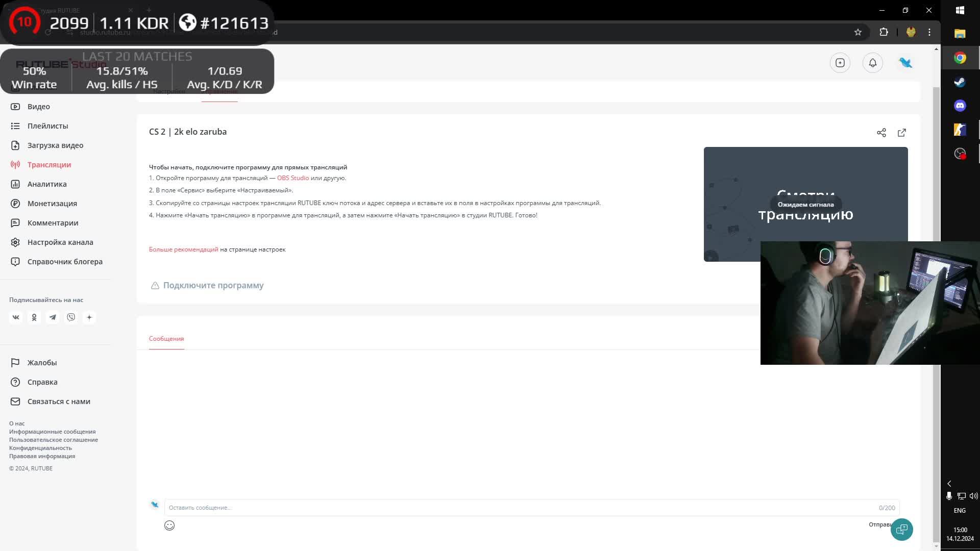Click the add content plus icon in header
This screenshot has width=980, height=551.
pos(840,63)
